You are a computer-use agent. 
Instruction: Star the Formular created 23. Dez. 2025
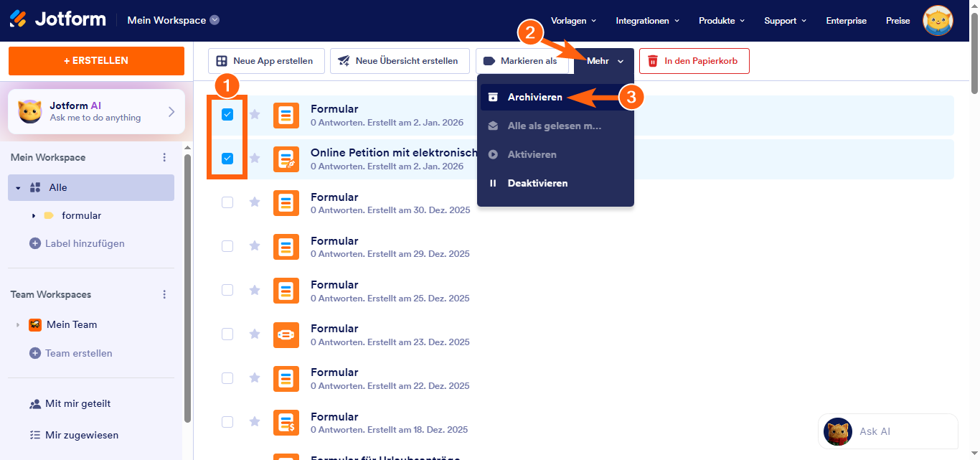coord(254,334)
